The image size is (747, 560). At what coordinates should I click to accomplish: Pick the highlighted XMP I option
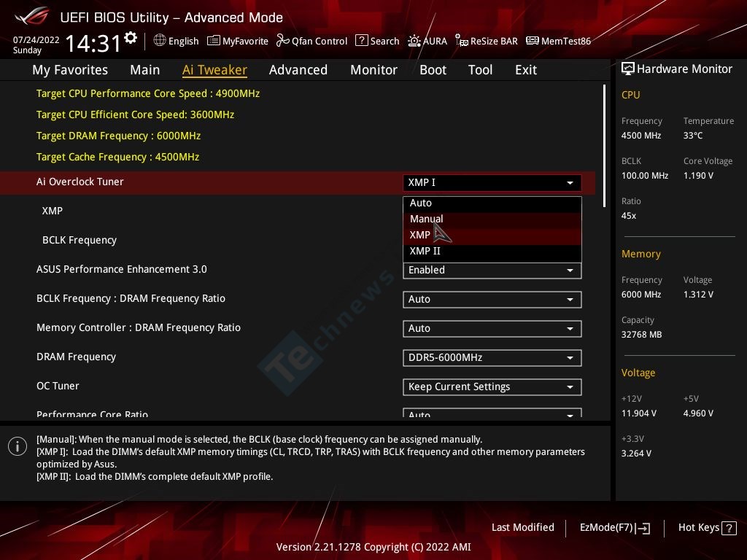click(x=492, y=236)
